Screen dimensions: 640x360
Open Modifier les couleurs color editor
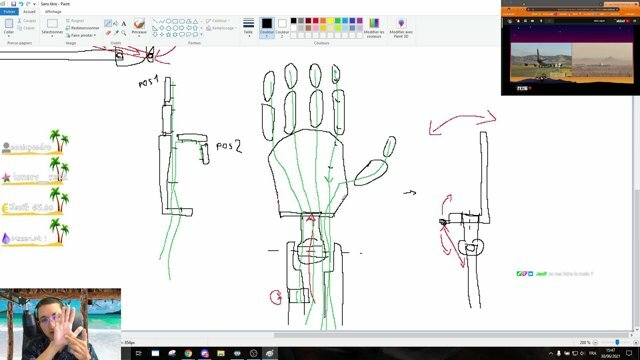point(374,27)
